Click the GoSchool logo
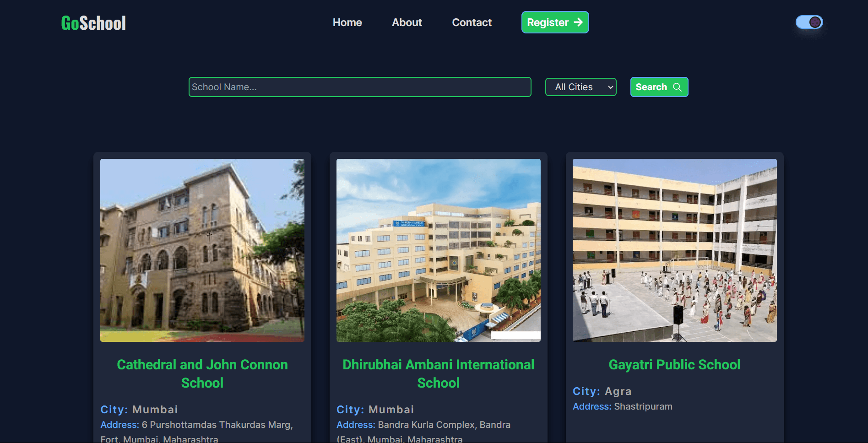Viewport: 868px width, 443px height. pyautogui.click(x=93, y=23)
